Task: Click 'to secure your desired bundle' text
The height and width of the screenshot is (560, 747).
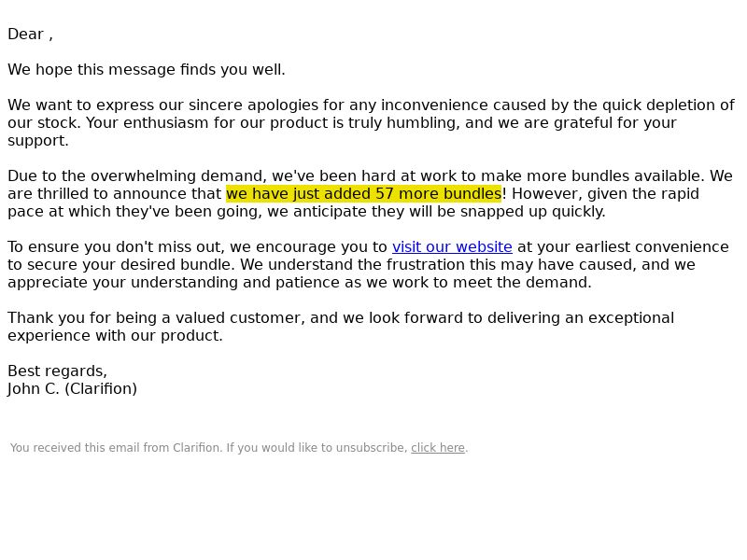Action: click(121, 265)
